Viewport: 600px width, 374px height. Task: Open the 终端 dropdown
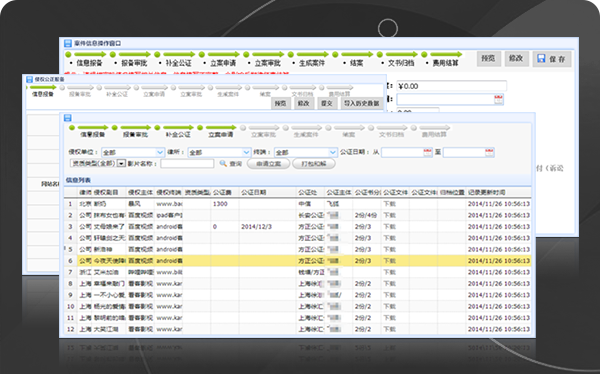(x=333, y=152)
